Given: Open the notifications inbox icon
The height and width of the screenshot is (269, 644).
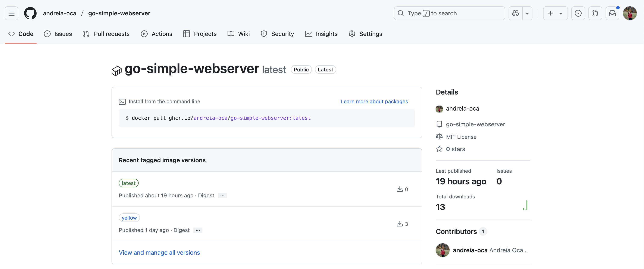Looking at the screenshot, I should click(612, 13).
